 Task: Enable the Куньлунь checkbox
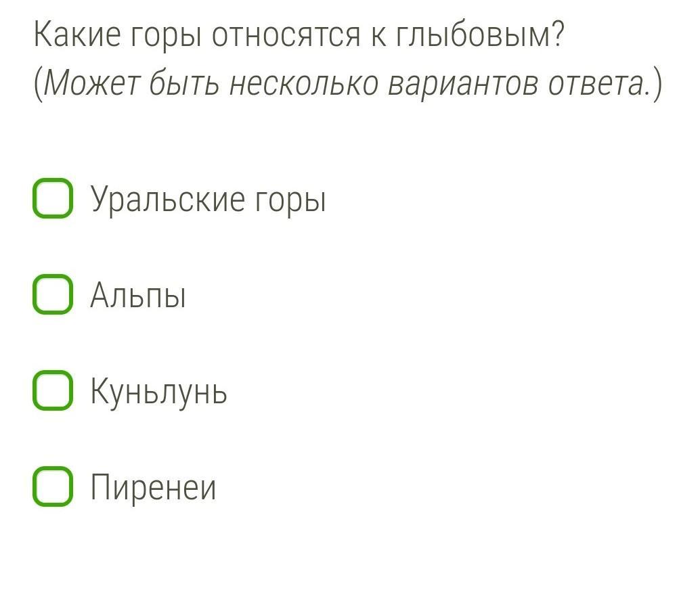53,390
